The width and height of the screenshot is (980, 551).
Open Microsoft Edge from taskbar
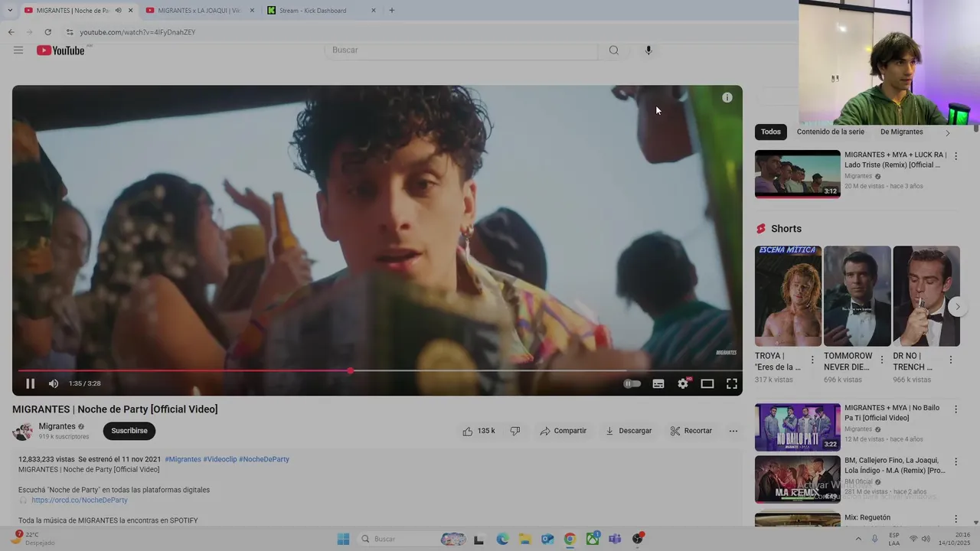(502, 539)
